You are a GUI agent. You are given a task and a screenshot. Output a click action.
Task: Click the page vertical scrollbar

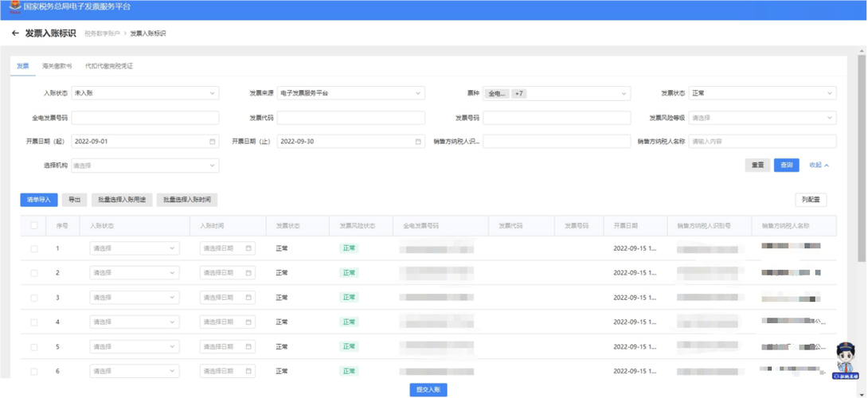pos(862,158)
